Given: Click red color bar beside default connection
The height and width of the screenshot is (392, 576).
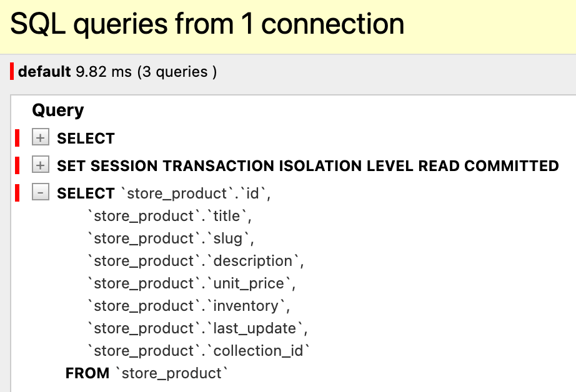Looking at the screenshot, I should (x=12, y=71).
